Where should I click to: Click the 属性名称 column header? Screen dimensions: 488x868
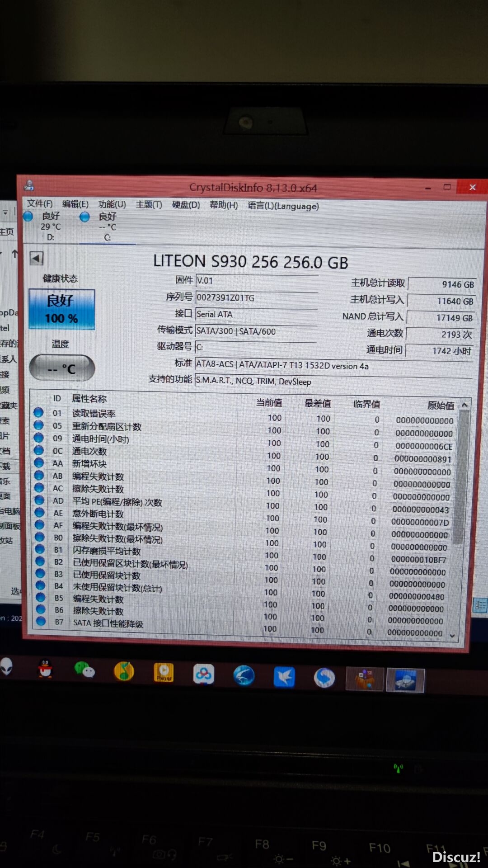(89, 398)
